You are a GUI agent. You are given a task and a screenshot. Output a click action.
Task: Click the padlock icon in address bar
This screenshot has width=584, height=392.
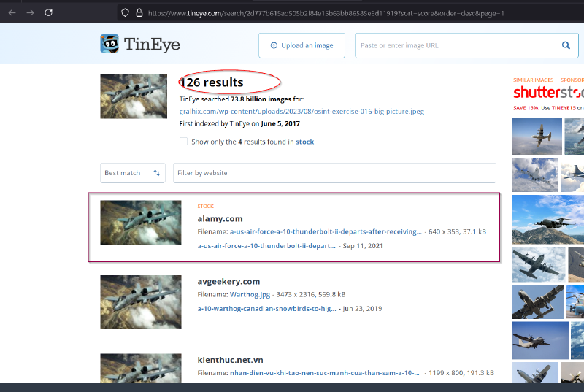139,12
